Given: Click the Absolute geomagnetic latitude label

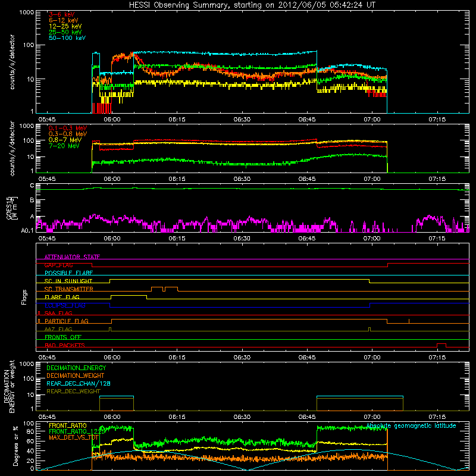Looking at the screenshot, I should point(411,426).
